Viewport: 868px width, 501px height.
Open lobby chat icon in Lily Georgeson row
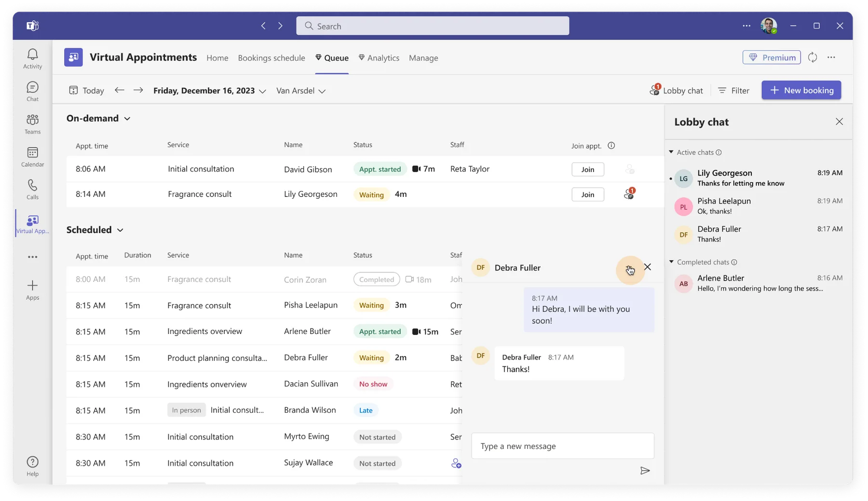629,194
